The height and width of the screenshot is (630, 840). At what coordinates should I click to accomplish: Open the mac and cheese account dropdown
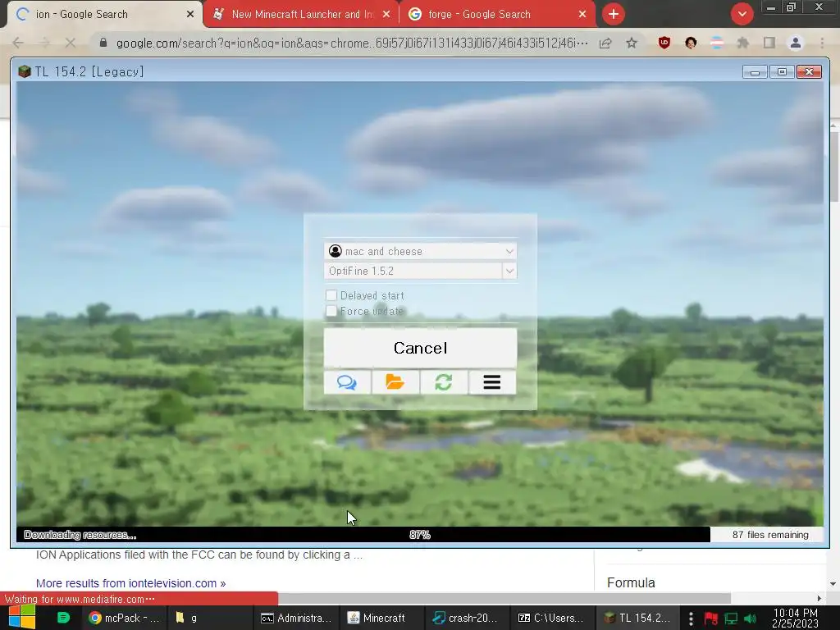(420, 251)
